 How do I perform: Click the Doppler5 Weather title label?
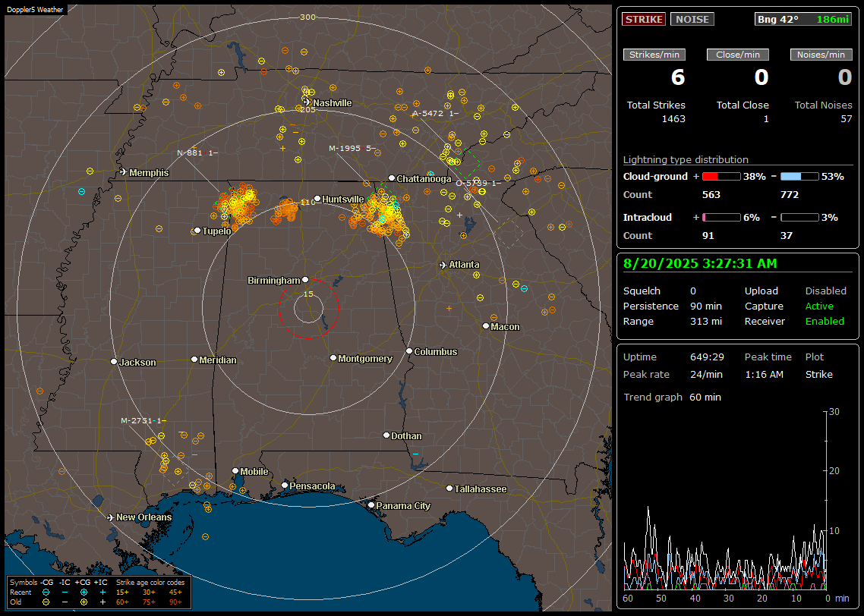pos(35,9)
